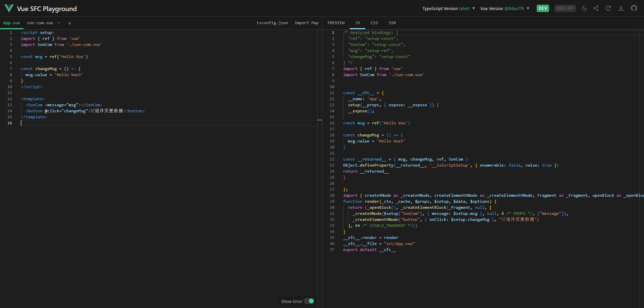Click '__sfc__.render = render' line

(x=371, y=238)
